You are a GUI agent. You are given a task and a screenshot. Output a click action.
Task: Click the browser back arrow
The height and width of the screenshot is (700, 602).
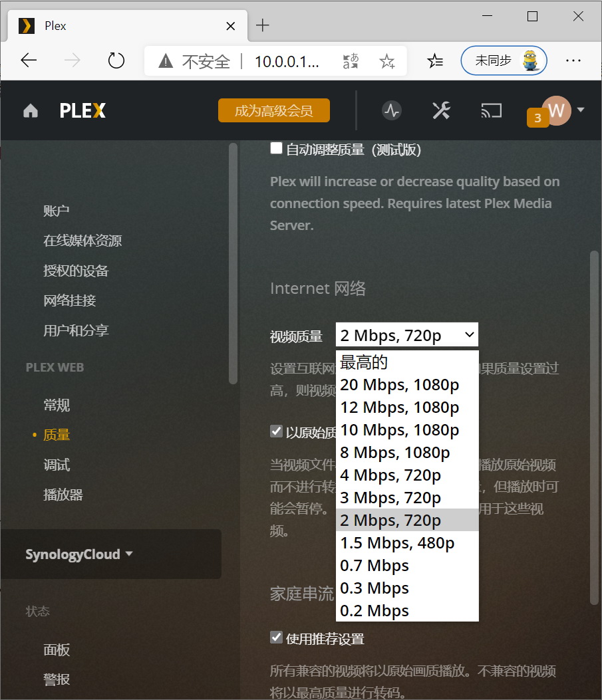point(29,60)
